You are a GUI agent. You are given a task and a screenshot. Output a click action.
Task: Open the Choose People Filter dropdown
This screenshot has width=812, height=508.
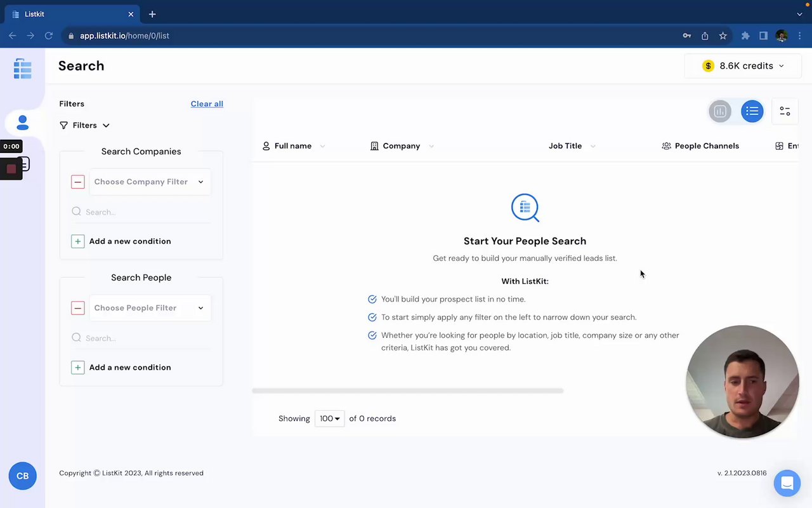pos(150,308)
